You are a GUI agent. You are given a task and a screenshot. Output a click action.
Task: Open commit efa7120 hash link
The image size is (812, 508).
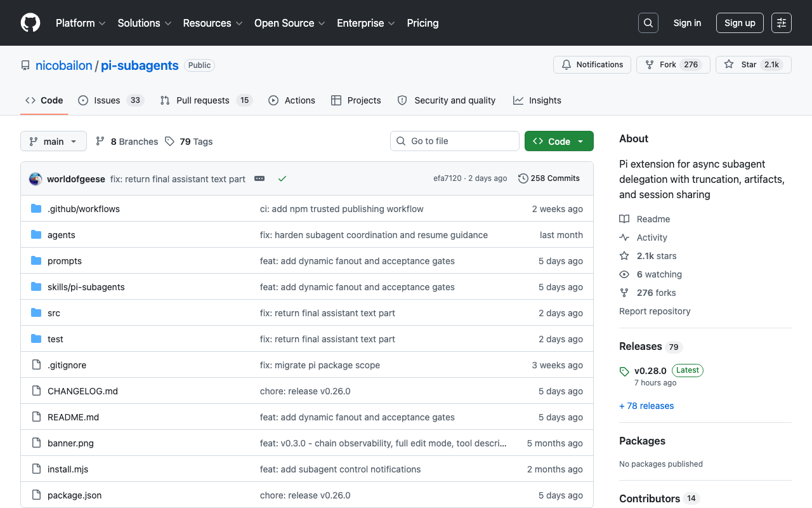coord(447,178)
